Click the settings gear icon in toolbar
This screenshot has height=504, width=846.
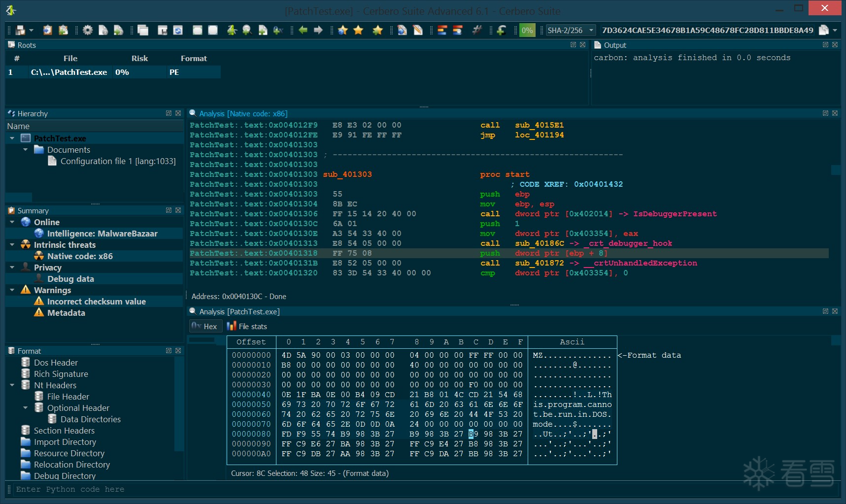click(88, 30)
